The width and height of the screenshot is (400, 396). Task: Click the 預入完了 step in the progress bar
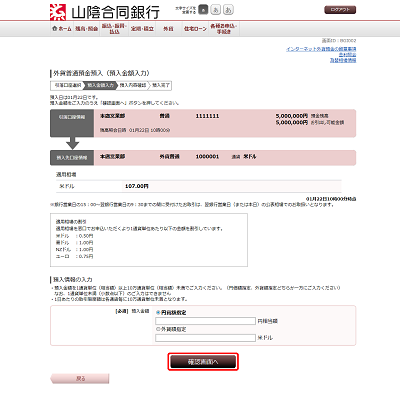161,85
